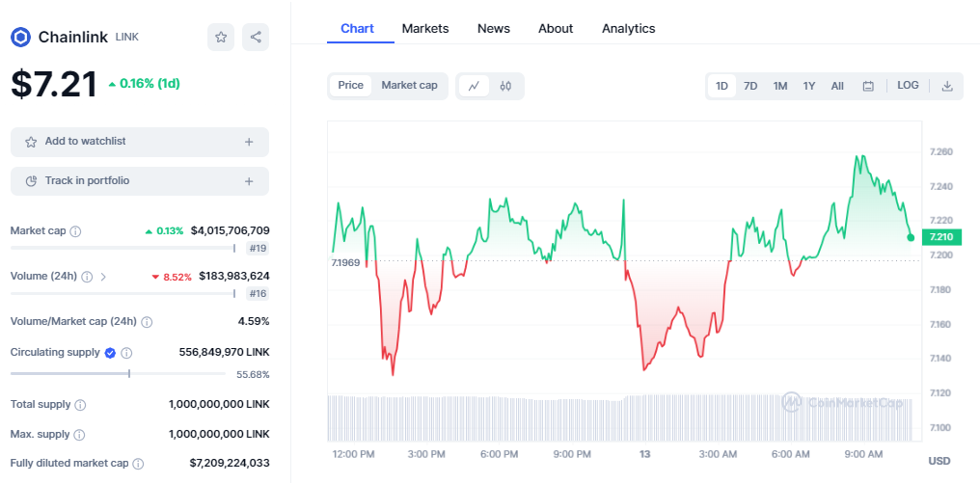Click the share icon next to Chainlink
The width and height of the screenshot is (980, 483).
(x=256, y=38)
